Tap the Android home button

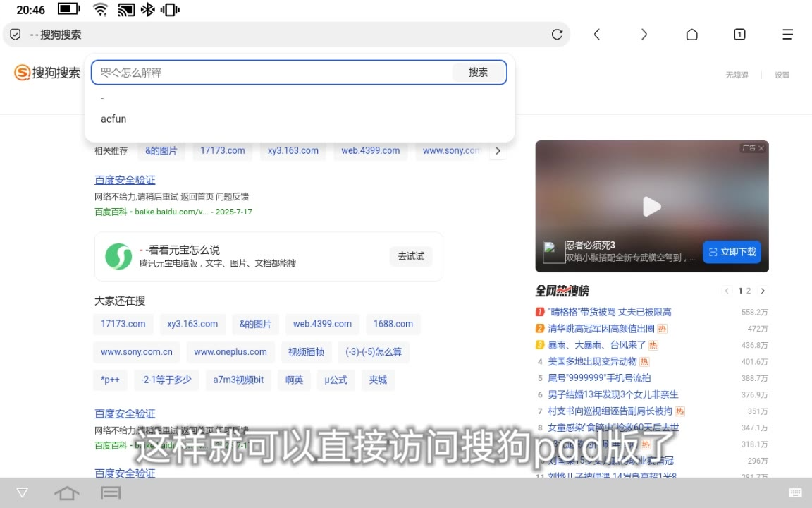click(67, 492)
